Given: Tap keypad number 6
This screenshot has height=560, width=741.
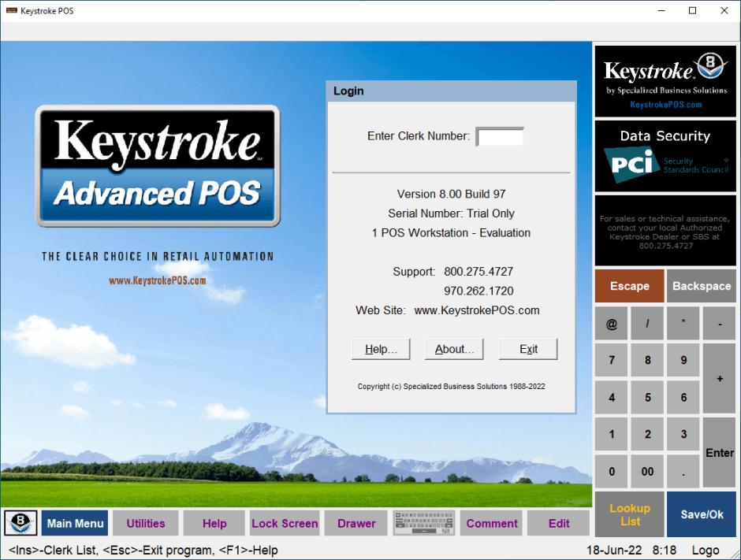Looking at the screenshot, I should [683, 397].
